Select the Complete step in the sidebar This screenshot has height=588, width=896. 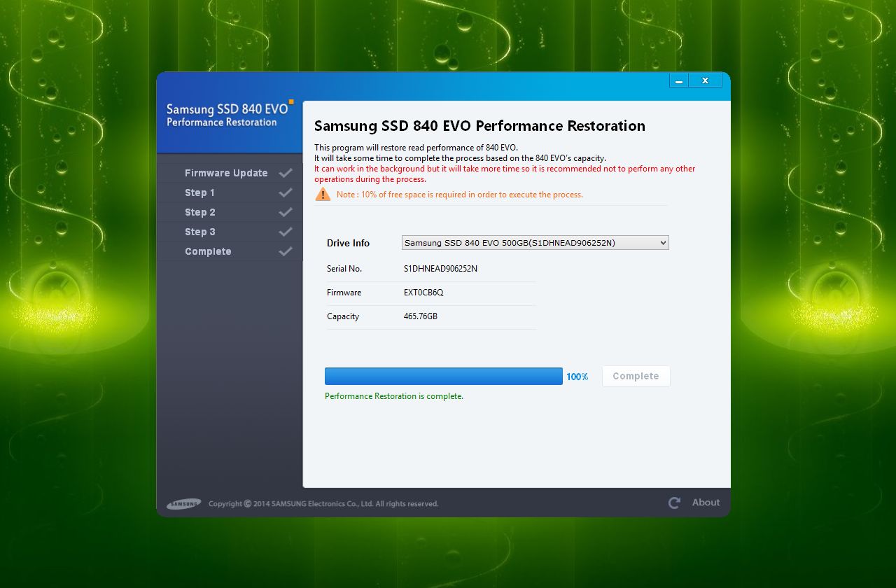230,251
